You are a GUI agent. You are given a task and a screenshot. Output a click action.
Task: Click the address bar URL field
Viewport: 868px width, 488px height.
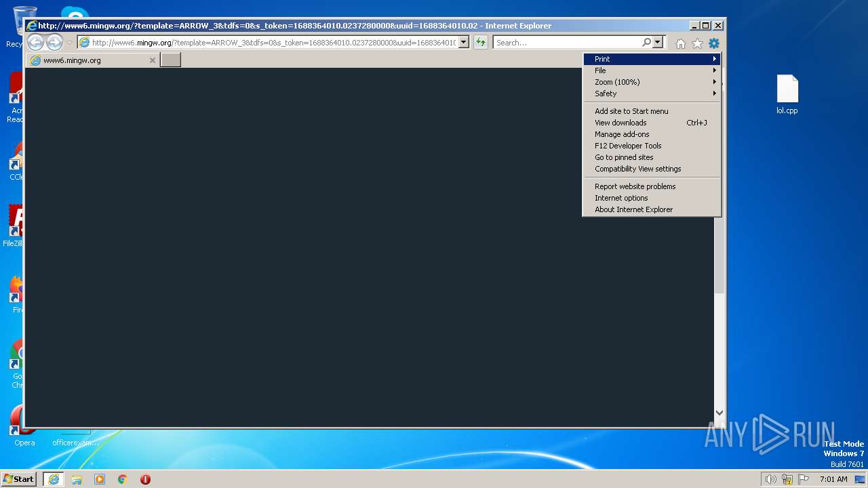click(274, 43)
